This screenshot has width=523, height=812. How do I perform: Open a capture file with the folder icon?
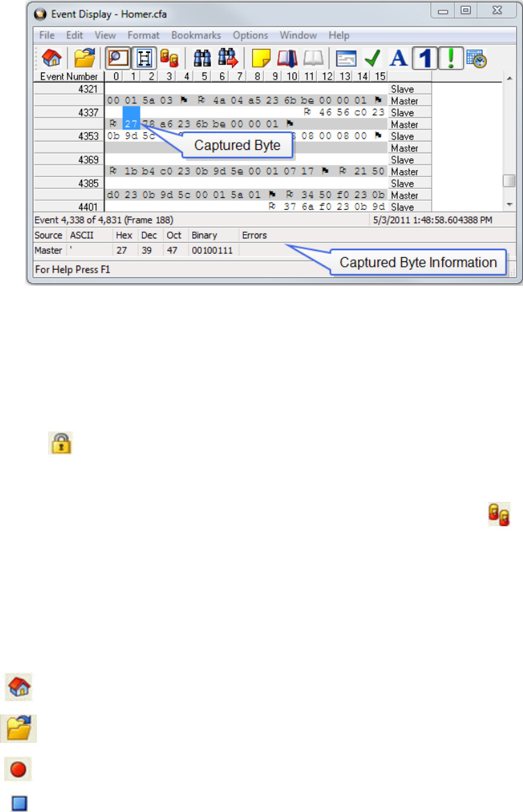point(84,57)
